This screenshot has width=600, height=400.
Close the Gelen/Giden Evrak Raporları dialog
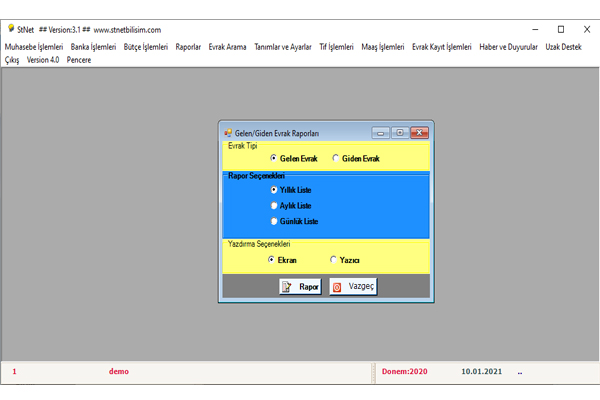point(419,133)
